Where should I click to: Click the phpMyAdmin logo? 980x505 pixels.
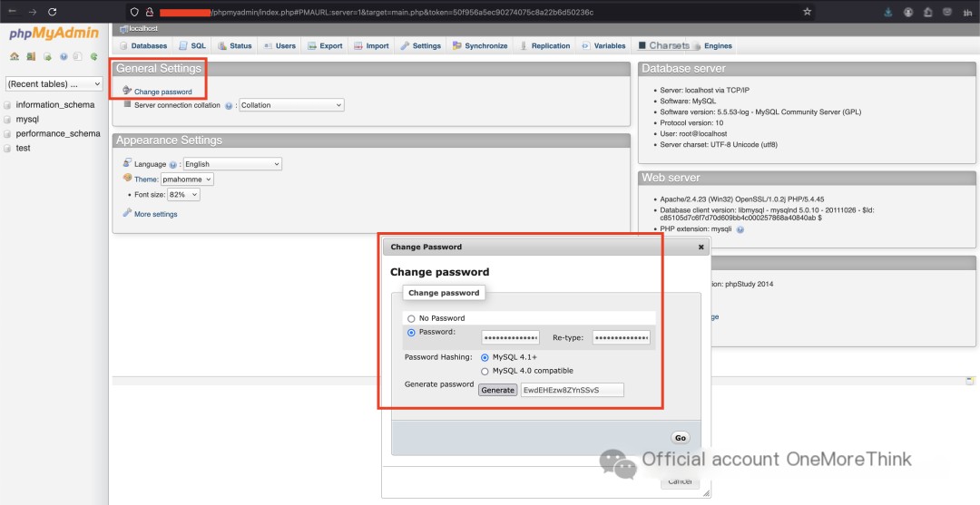(54, 33)
